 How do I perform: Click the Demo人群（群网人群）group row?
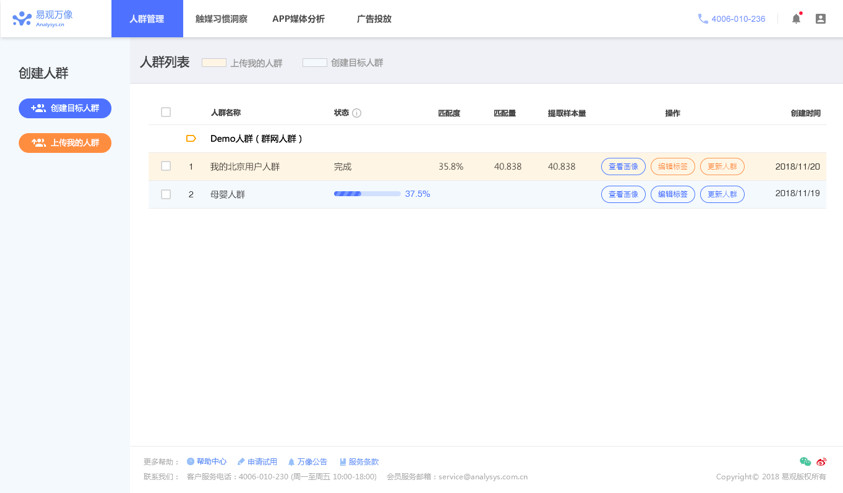pos(487,139)
